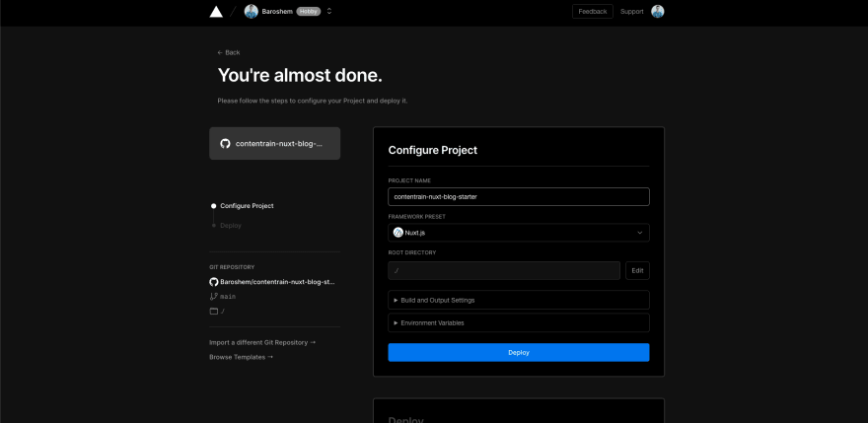
Task: Expand Environment Variables section
Action: (x=519, y=322)
